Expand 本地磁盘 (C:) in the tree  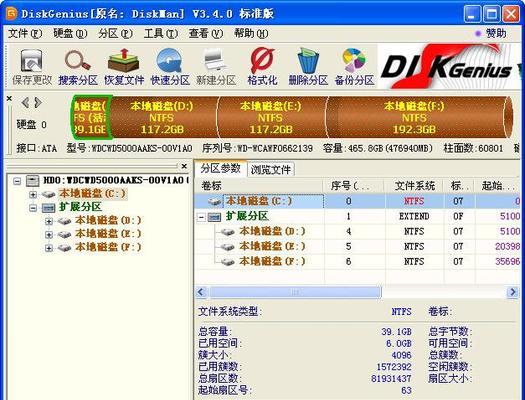tap(33, 194)
